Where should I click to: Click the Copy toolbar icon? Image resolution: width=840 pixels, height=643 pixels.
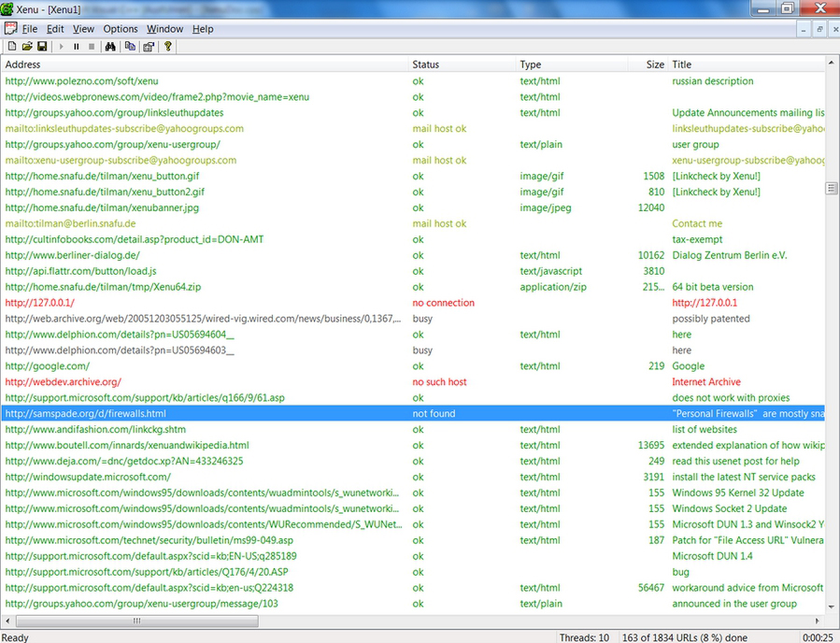click(130, 47)
